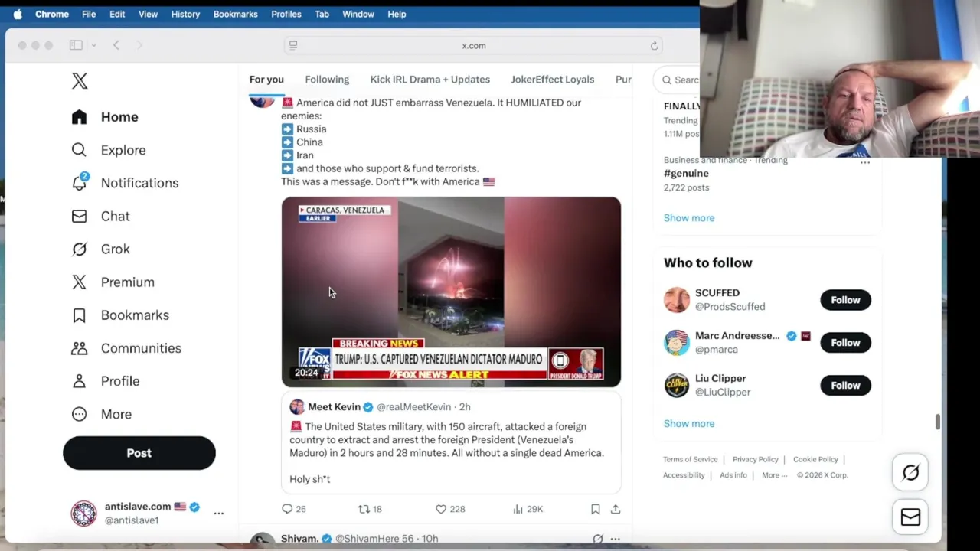This screenshot has height=551, width=980.
Task: Open Profiles menu in menu bar
Action: coord(286,14)
